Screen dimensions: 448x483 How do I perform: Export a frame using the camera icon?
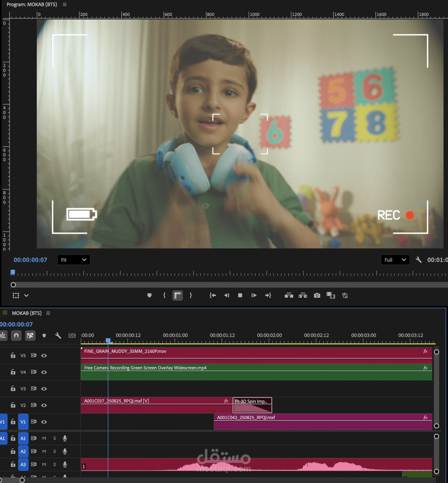coord(317,295)
